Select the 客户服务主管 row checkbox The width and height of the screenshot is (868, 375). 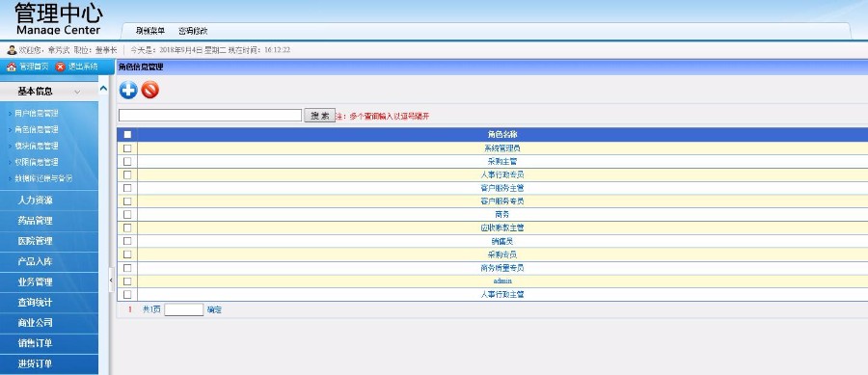pos(127,188)
